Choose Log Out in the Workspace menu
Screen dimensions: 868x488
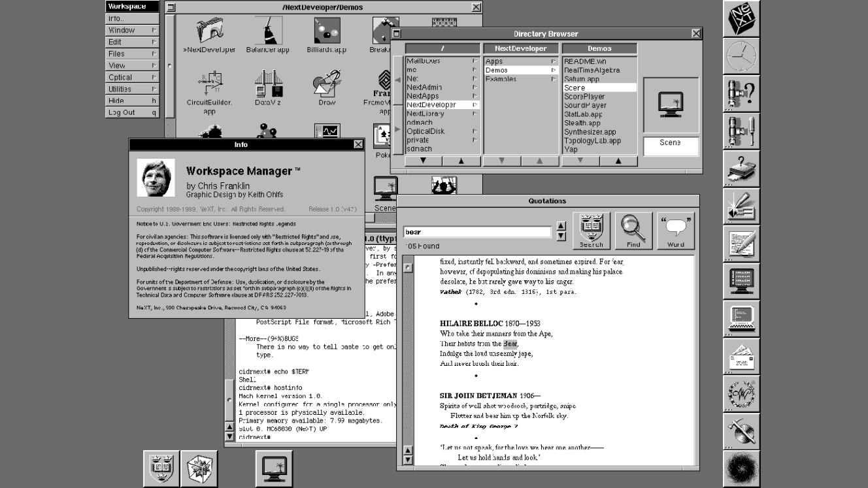click(133, 112)
